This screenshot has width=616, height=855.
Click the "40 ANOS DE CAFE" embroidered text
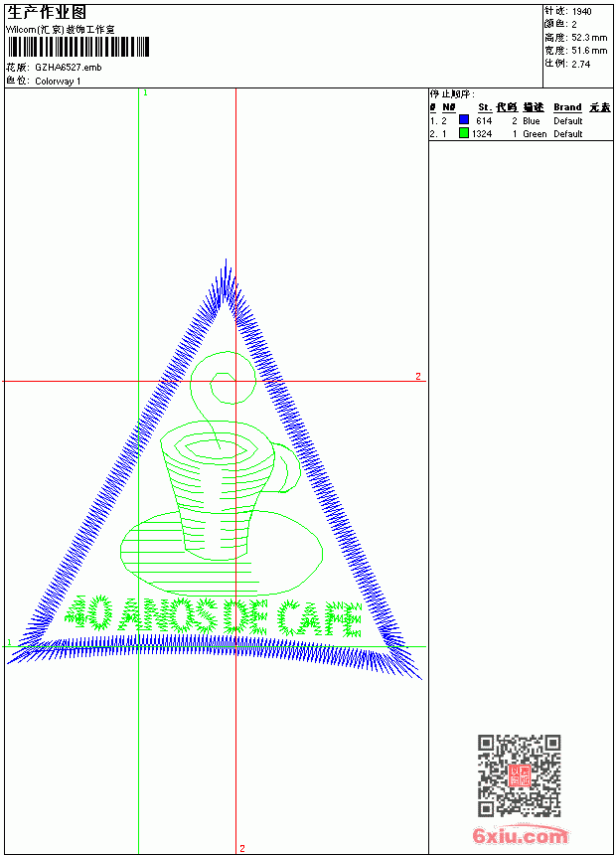tap(214, 617)
